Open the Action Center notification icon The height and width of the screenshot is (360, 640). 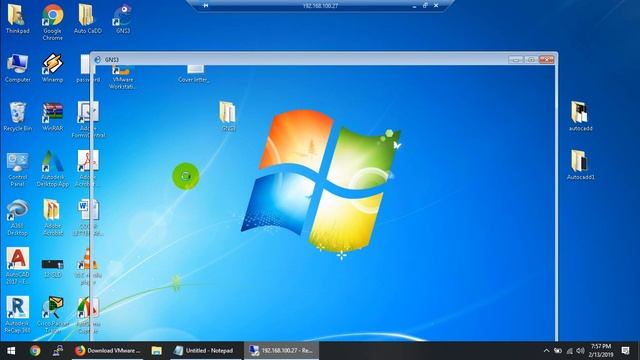pos(625,351)
